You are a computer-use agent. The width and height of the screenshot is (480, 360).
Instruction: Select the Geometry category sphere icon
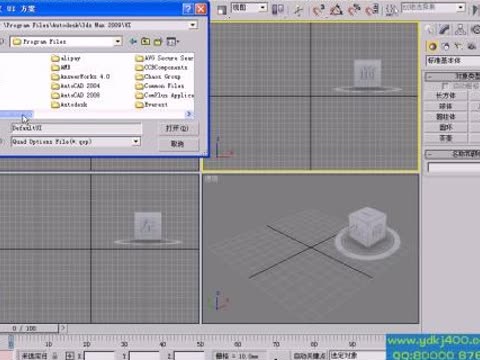pyautogui.click(x=433, y=46)
